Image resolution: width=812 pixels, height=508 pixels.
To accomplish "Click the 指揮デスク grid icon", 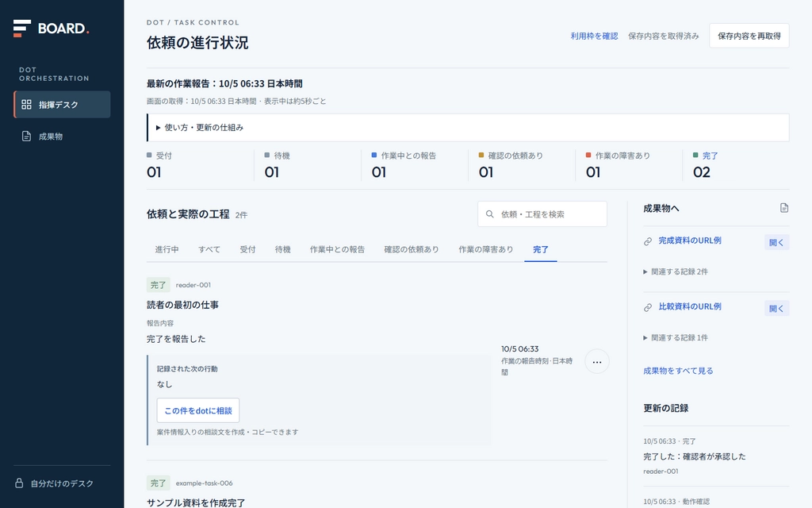I will pyautogui.click(x=26, y=105).
